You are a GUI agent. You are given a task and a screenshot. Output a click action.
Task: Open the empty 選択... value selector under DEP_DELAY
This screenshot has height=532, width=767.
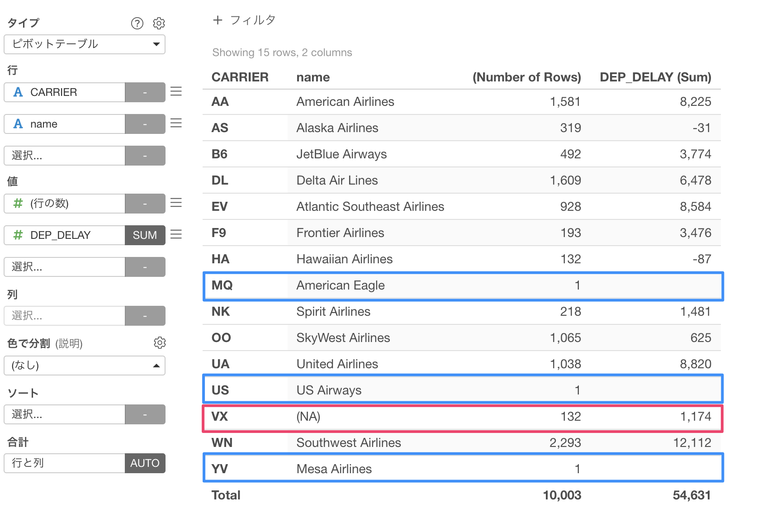[65, 267]
